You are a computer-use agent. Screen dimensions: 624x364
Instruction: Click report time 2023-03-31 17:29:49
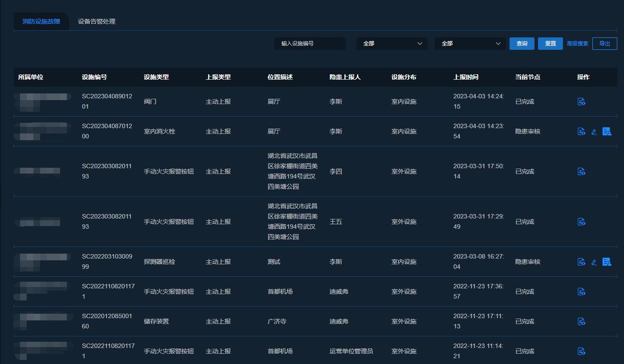click(x=479, y=222)
